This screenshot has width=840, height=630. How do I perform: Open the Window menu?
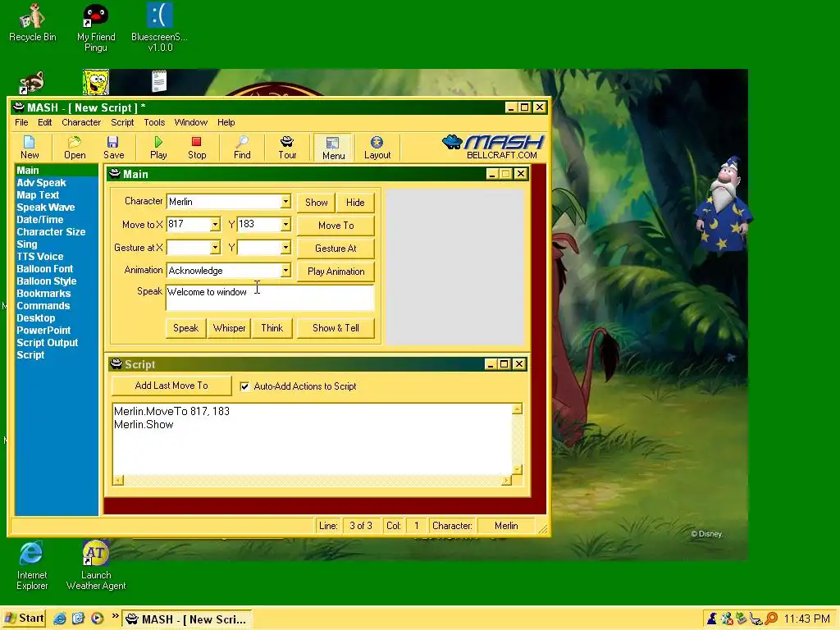pyautogui.click(x=190, y=122)
